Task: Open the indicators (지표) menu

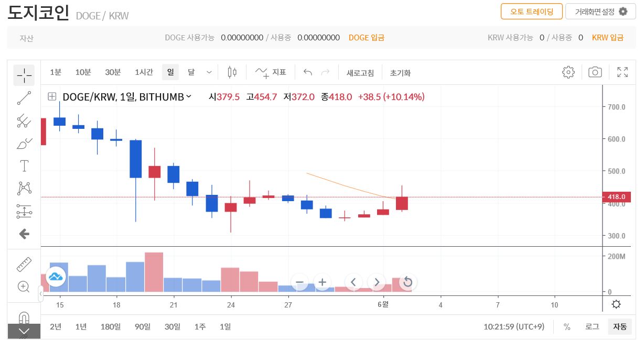Action: [x=271, y=72]
